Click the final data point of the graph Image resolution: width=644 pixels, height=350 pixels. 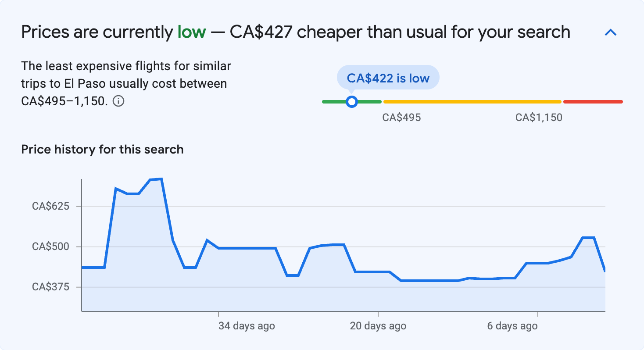coord(605,271)
